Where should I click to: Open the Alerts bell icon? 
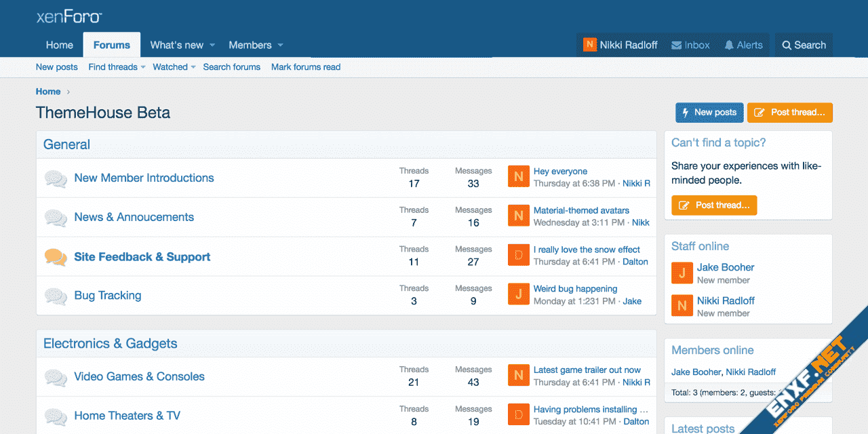pyautogui.click(x=729, y=45)
